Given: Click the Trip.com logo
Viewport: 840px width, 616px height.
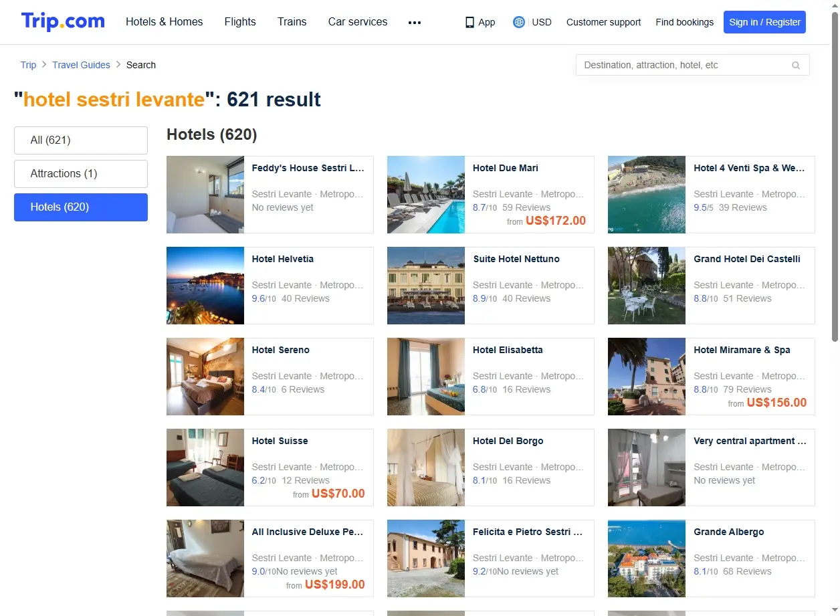Looking at the screenshot, I should click(x=63, y=21).
